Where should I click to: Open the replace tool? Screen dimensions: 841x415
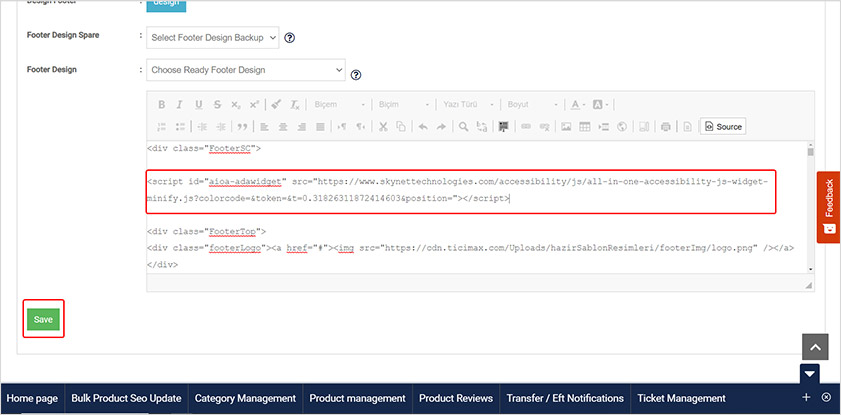click(482, 127)
